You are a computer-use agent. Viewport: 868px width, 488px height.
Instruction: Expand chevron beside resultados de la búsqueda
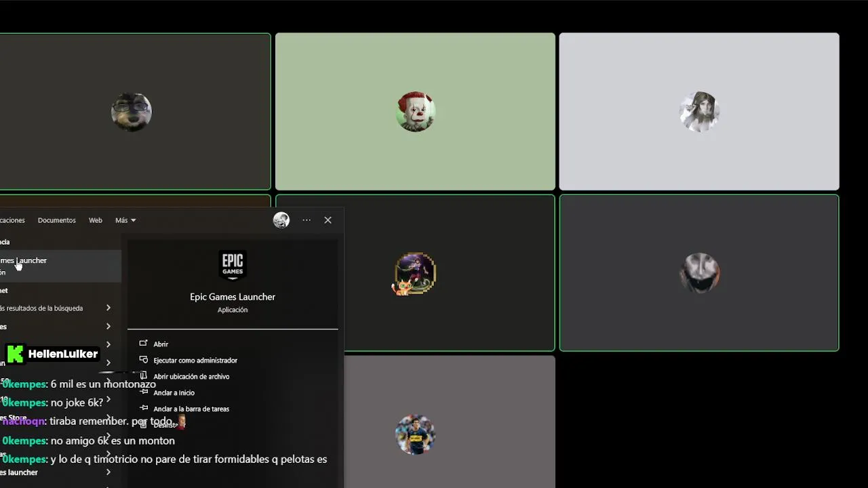[x=108, y=308]
